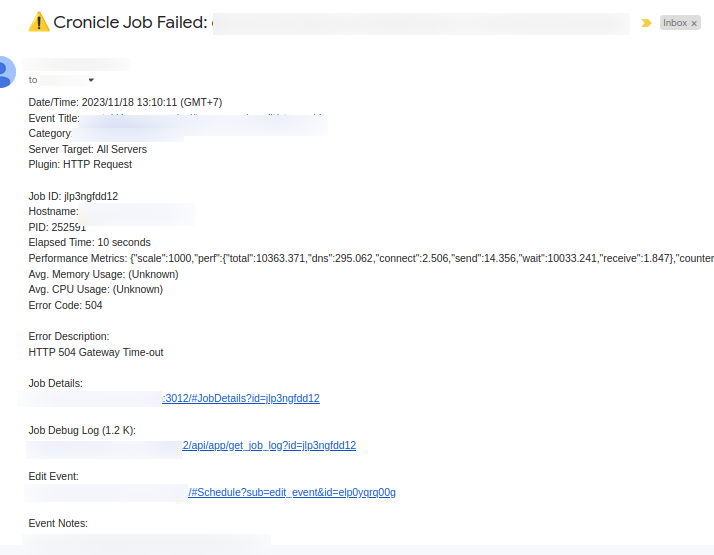Viewport: 714px width, 555px height.
Task: Click the Job ID jlp3ngfdd12 text
Action: (x=73, y=196)
